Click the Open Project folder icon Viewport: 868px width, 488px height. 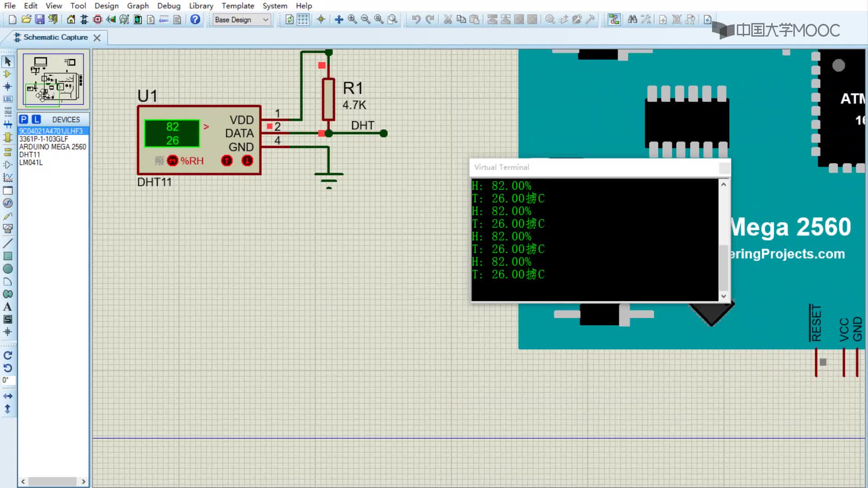26,19
